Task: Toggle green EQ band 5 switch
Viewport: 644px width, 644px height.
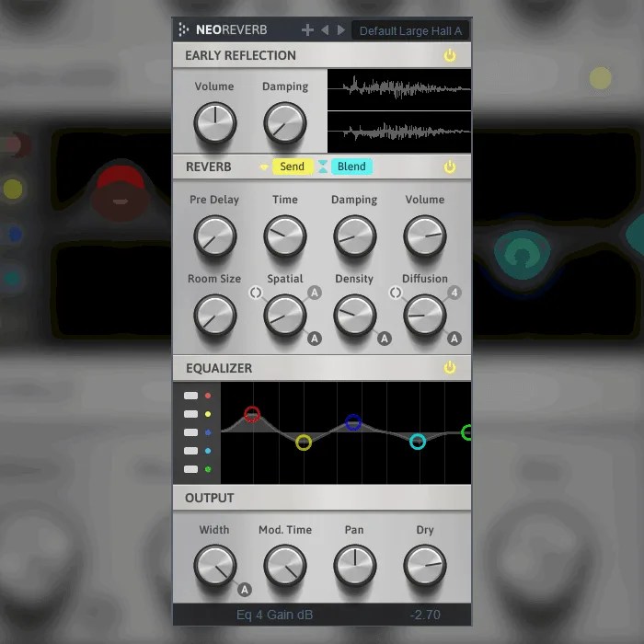Action: coord(190,469)
